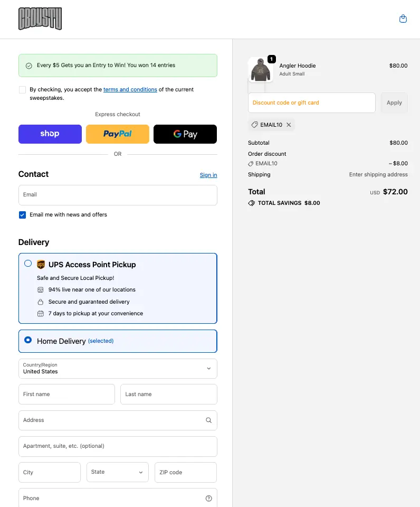This screenshot has height=507, width=420.
Task: Focus the Discount code or gift card field
Action: click(x=311, y=103)
